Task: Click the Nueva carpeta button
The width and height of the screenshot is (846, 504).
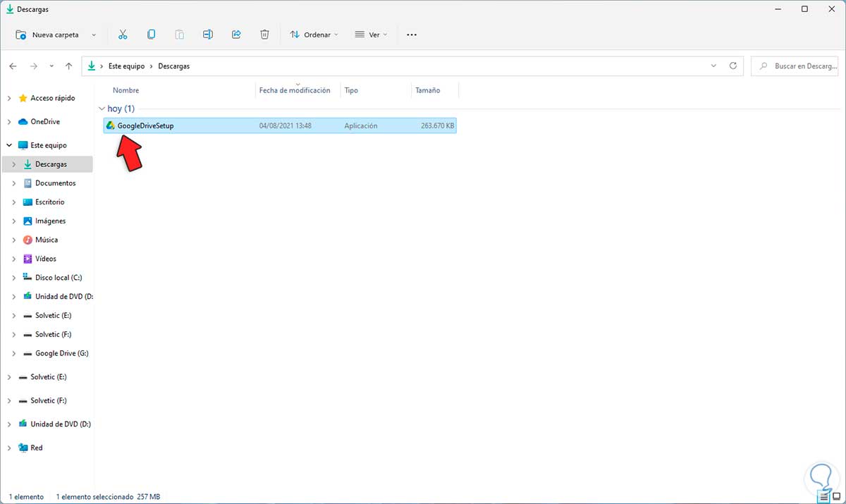Action: pyautogui.click(x=47, y=35)
